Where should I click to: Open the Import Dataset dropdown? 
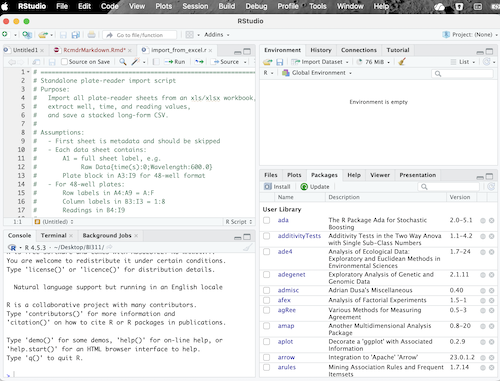click(320, 62)
